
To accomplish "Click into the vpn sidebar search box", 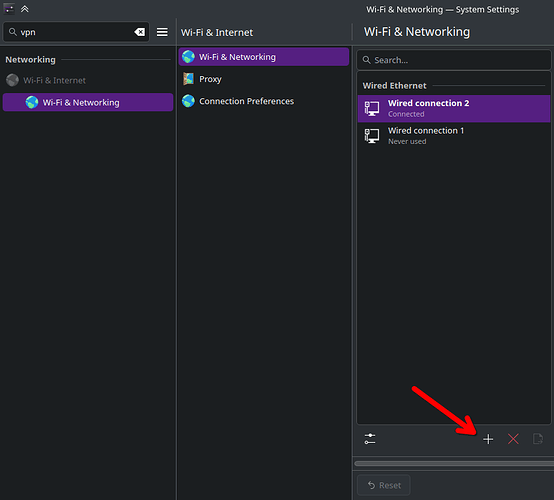I will 75,32.
